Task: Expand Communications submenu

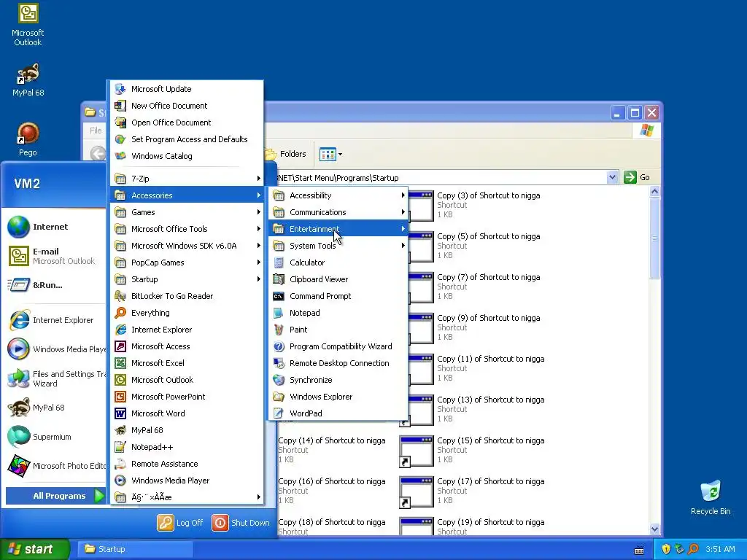Action: pos(338,212)
